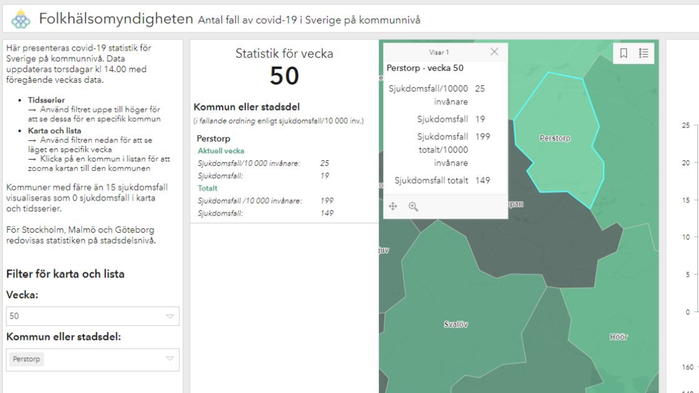Click the Vecka field showing 50

[x=93, y=316]
